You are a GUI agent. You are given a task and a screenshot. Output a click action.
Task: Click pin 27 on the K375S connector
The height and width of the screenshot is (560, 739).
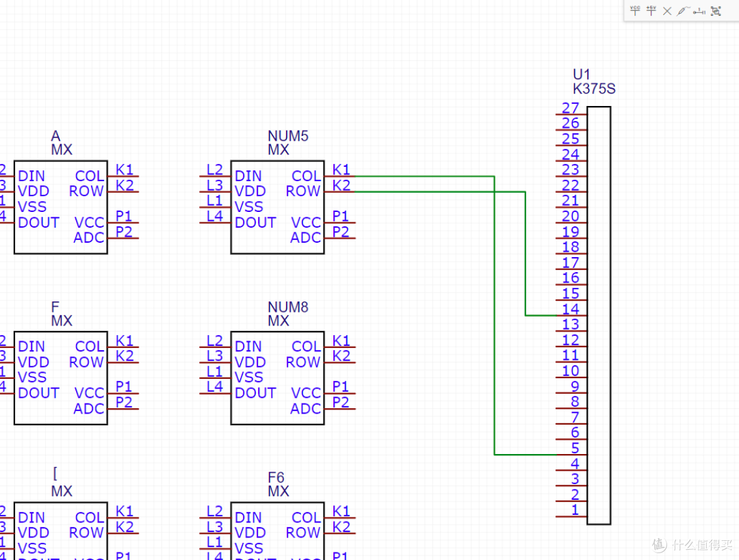tap(571, 114)
